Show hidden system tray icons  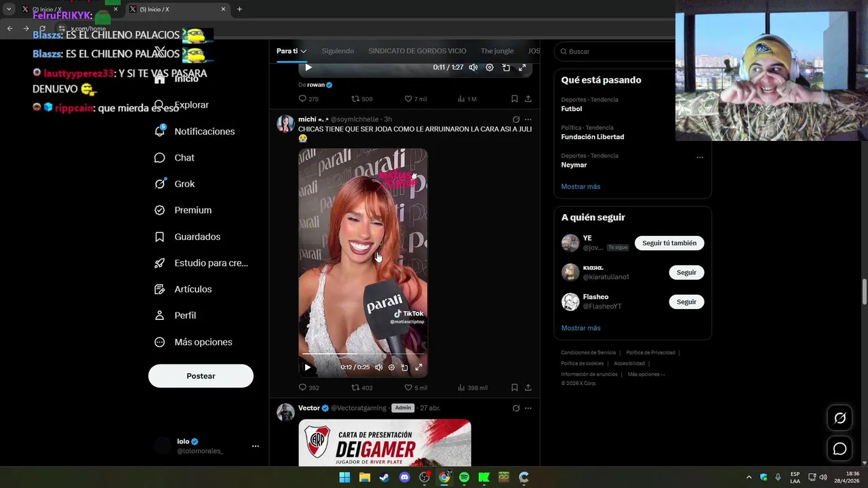[x=749, y=477]
